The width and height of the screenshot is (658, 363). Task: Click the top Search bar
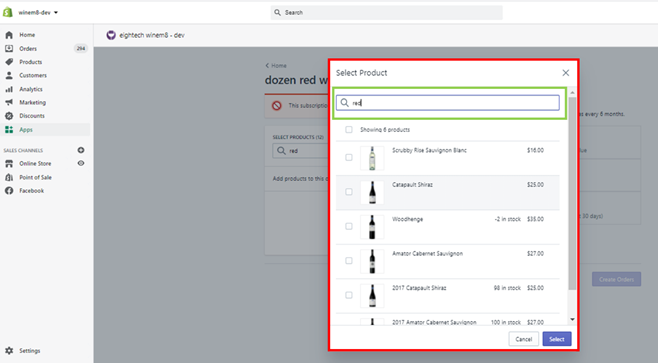(x=386, y=13)
